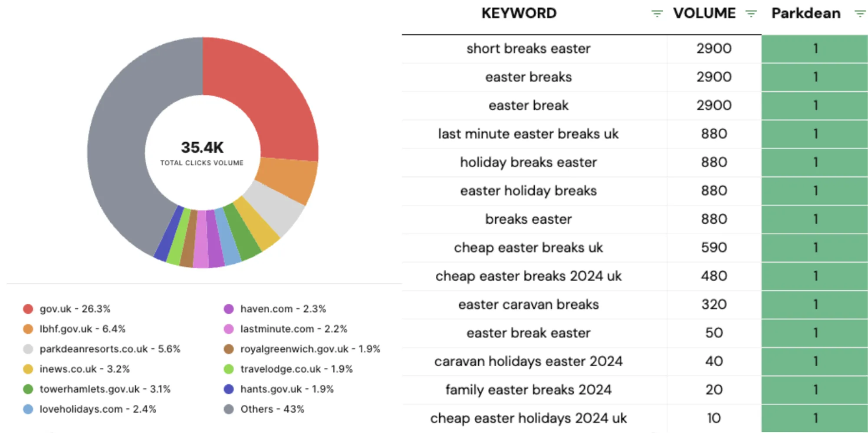This screenshot has height=433, width=868.
Task: Click the 'short breaks easter' keyword
Action: pyautogui.click(x=528, y=49)
